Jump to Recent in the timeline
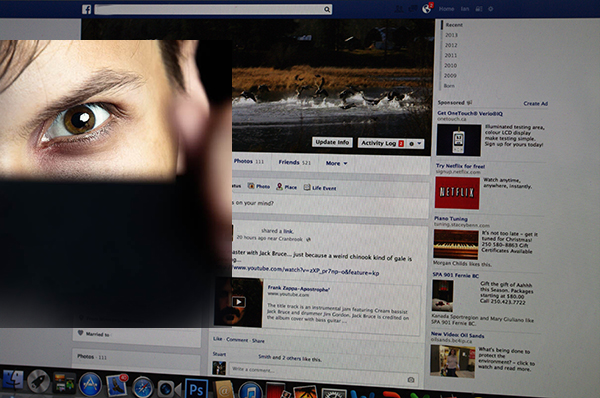Image resolution: width=600 pixels, height=398 pixels. tap(454, 24)
